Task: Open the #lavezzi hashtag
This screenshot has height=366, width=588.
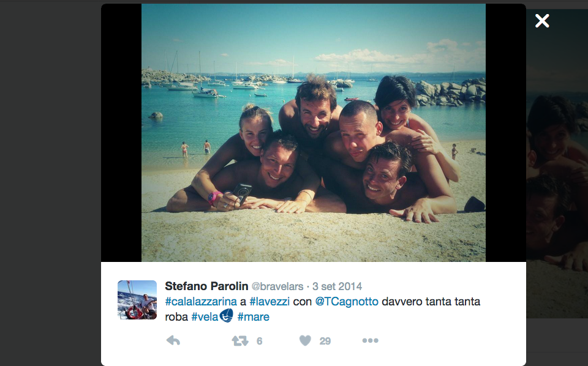Action: coord(269,302)
